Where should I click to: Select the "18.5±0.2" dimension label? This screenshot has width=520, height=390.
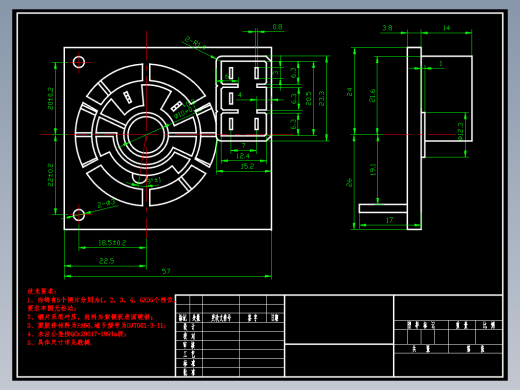point(112,243)
